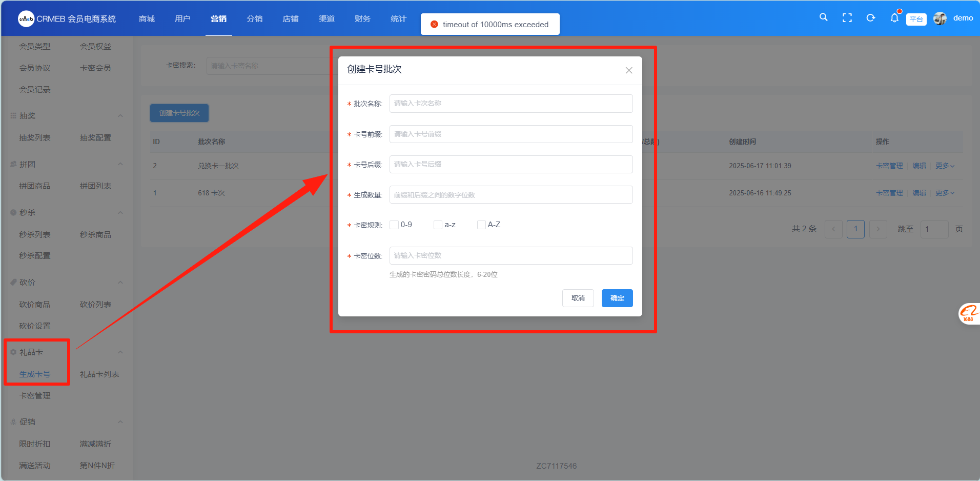Click the previous page arrow

[833, 229]
